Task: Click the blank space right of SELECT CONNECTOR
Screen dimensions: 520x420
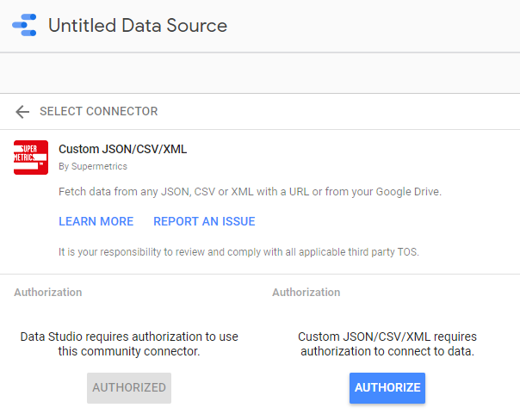Action: [344, 112]
